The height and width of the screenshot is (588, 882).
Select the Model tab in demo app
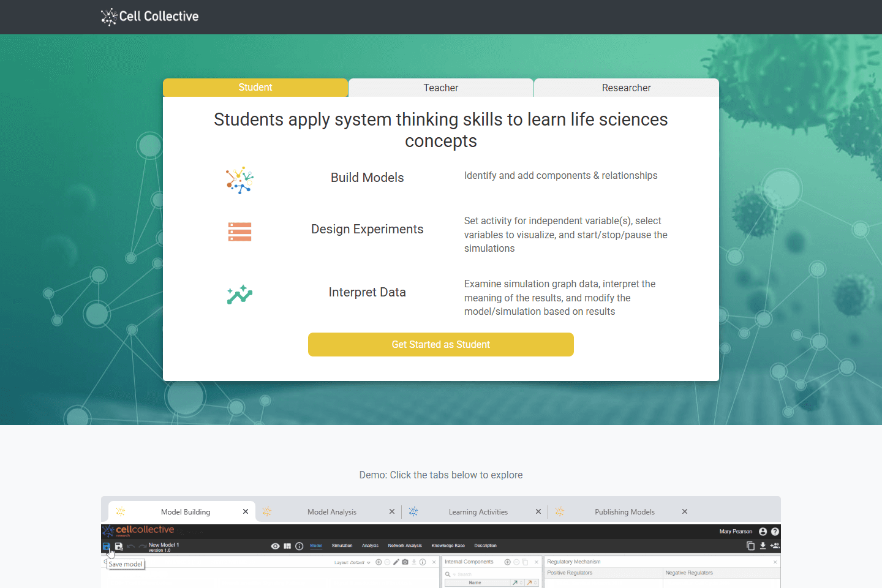(x=316, y=546)
